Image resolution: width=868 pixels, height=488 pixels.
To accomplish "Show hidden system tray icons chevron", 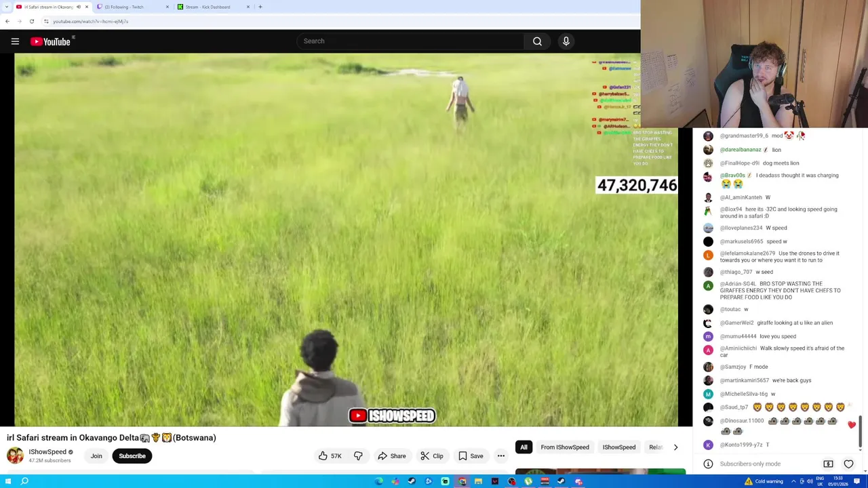I will tap(793, 481).
